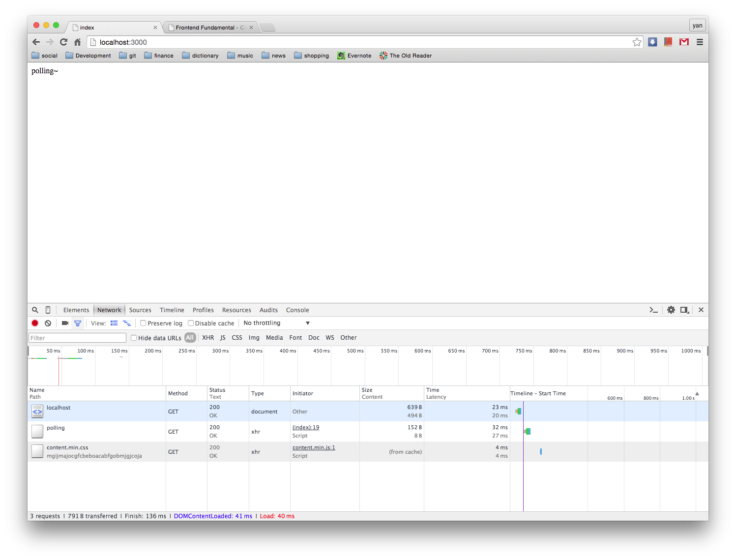Open the dictionary bookmarks folder

[201, 56]
